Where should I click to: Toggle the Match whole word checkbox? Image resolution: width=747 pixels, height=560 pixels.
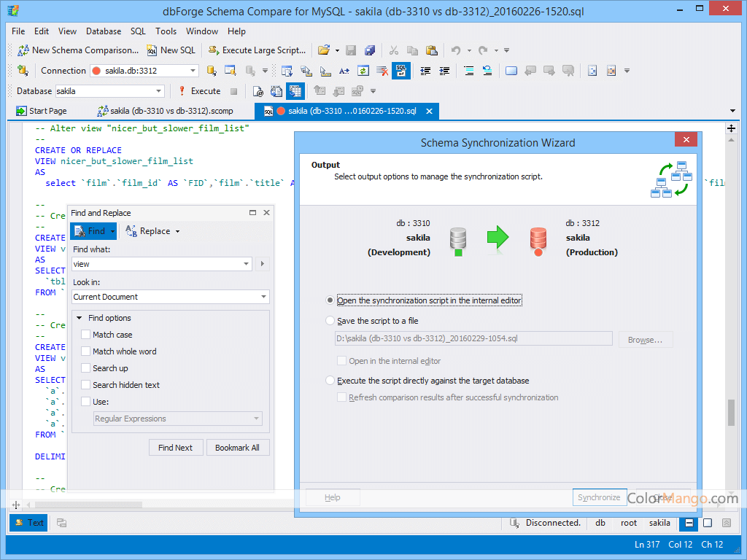(x=86, y=351)
